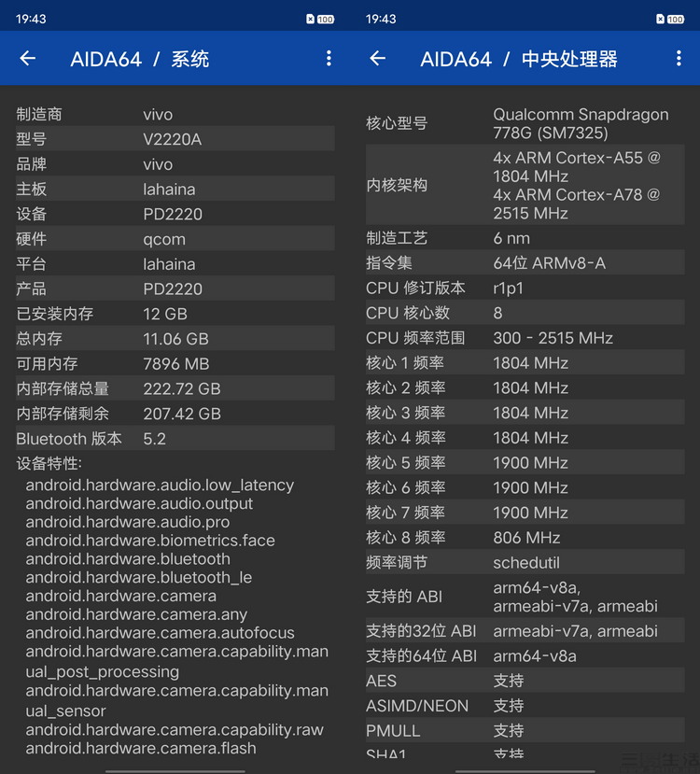Tap android.hardware.camera.flash entry
This screenshot has width=700, height=774.
click(x=141, y=748)
